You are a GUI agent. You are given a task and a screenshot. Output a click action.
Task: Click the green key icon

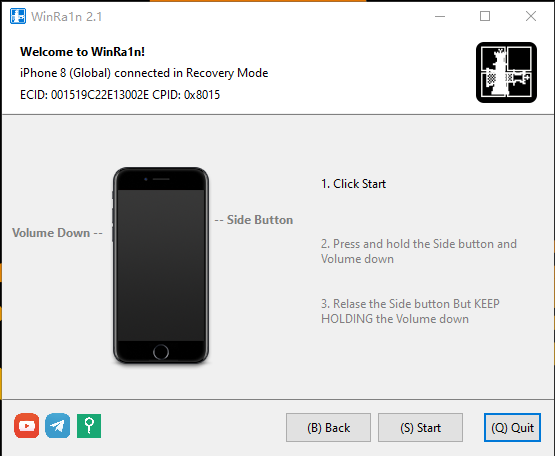(89, 426)
